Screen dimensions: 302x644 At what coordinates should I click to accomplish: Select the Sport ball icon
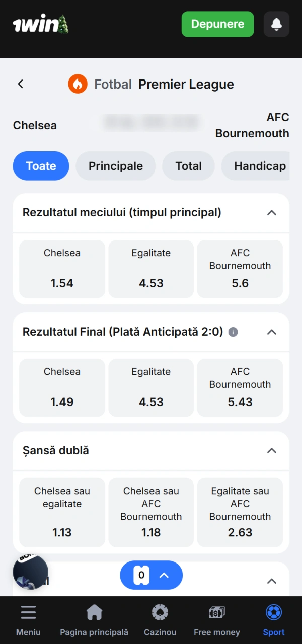tap(273, 612)
